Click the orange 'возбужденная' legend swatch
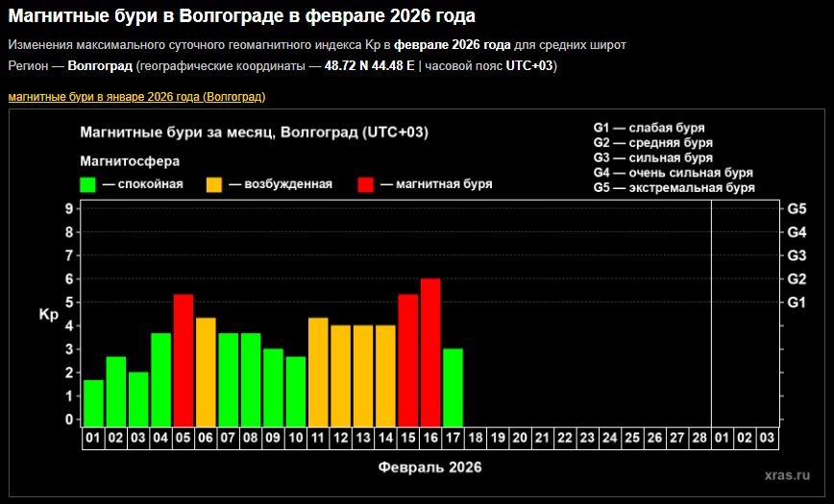Image resolution: width=834 pixels, height=504 pixels. 212,184
